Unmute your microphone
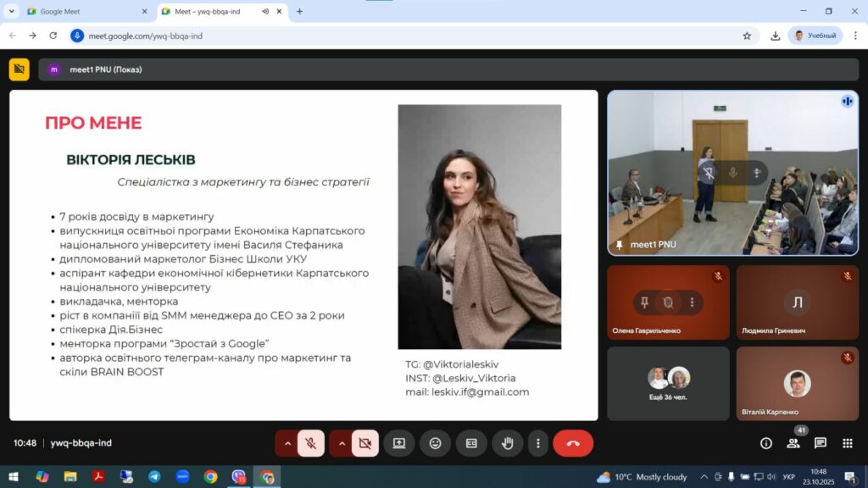868x488 pixels. (x=311, y=443)
